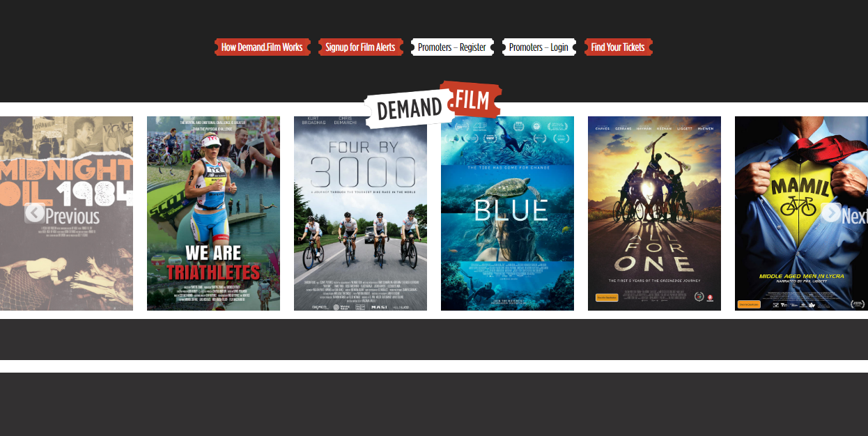The width and height of the screenshot is (868, 436).
Task: Open How Demand.Film Works page
Action: (x=262, y=47)
